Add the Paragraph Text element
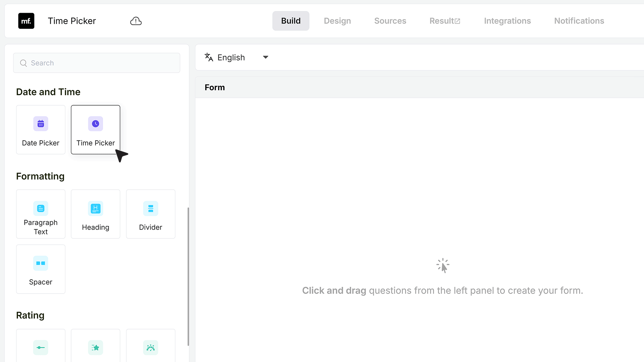 pyautogui.click(x=41, y=214)
